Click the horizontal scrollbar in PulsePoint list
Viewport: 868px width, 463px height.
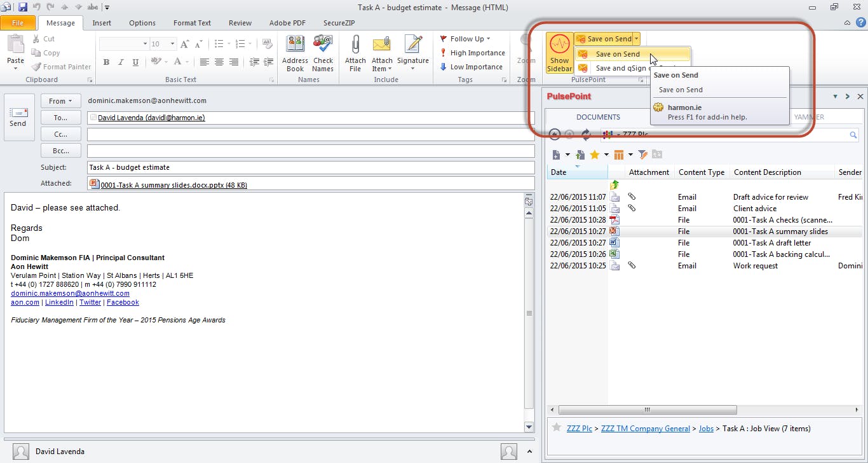[647, 410]
